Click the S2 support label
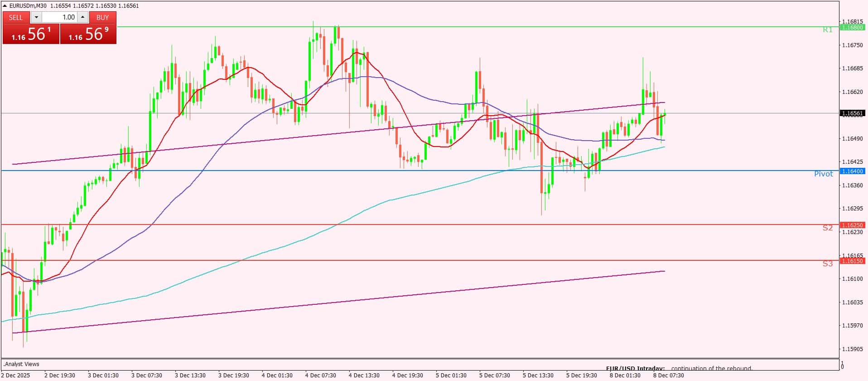The width and height of the screenshot is (868, 381). coord(828,228)
